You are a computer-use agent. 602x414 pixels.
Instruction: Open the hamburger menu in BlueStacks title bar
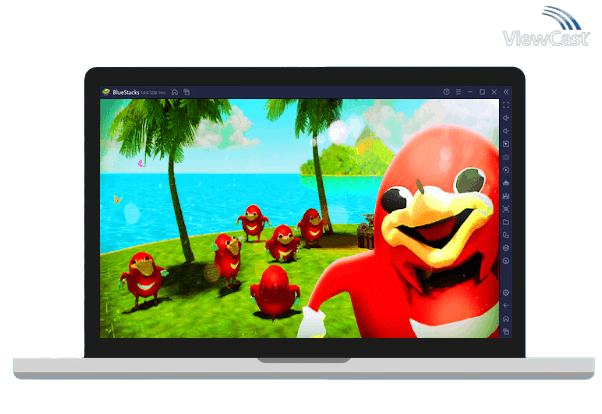click(x=458, y=92)
